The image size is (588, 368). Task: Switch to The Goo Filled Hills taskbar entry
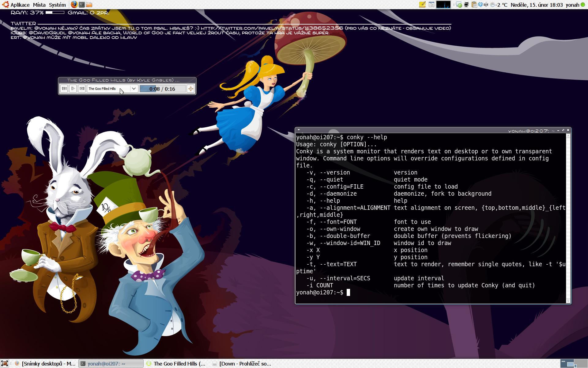pyautogui.click(x=176, y=364)
